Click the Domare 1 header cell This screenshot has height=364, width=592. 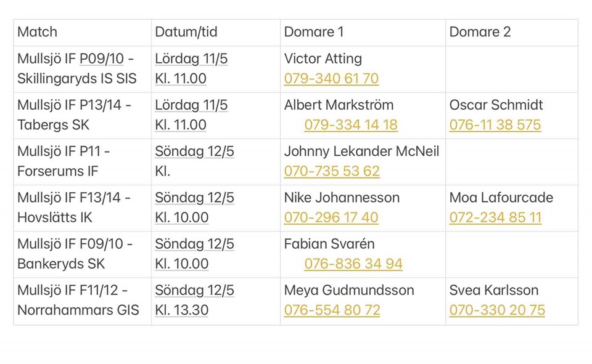click(363, 32)
